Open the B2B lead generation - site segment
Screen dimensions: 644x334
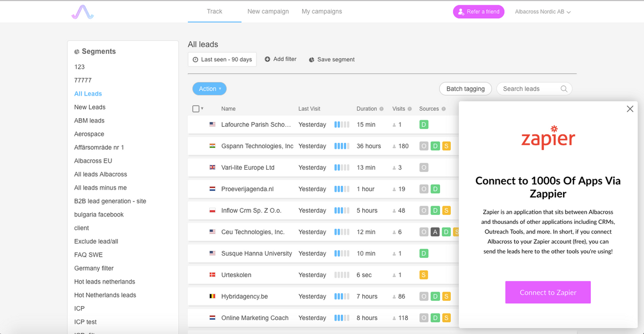point(110,201)
